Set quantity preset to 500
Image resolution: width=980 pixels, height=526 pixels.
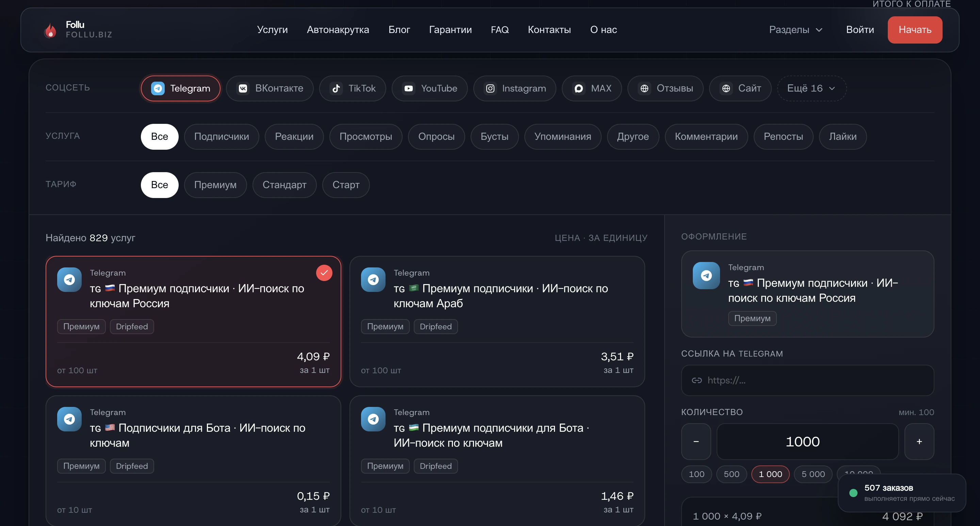[x=732, y=474]
